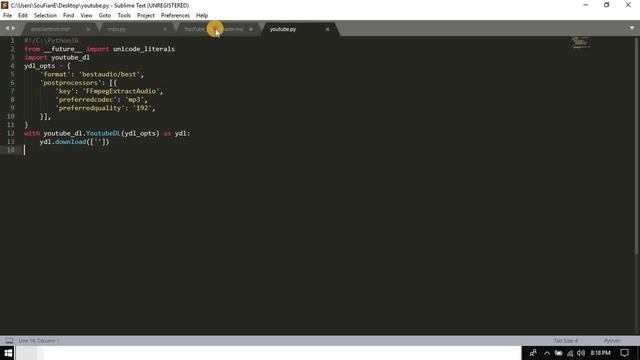
Task: Click the Line 14, Column 1 indicator
Action: [39, 340]
